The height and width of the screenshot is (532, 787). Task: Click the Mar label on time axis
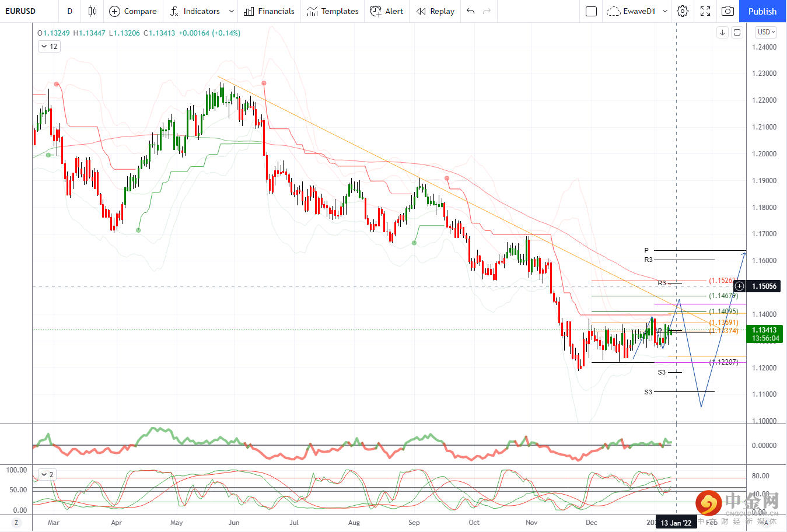54,523
